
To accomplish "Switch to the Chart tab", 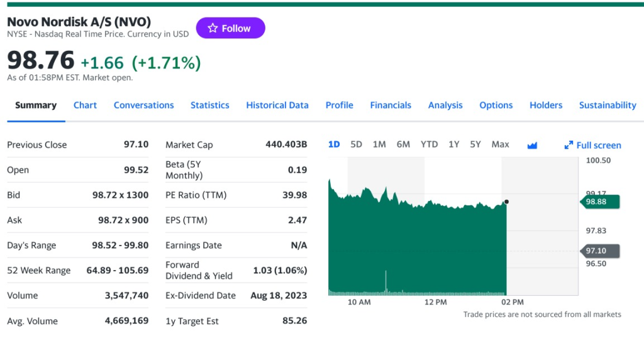I will click(85, 105).
